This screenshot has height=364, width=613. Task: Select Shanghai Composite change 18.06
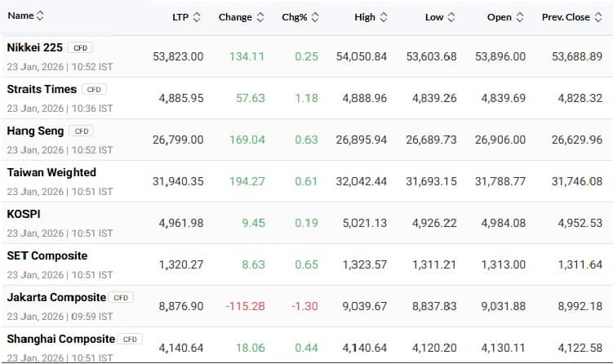coord(251,348)
